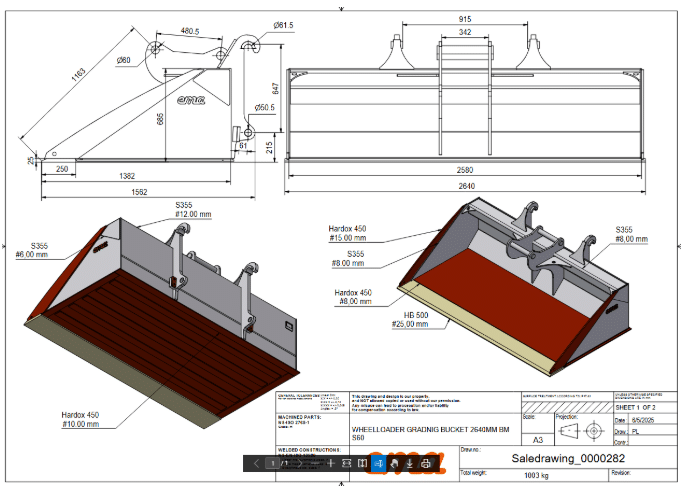Click the S355 #6.00 mm material label

pos(32,250)
